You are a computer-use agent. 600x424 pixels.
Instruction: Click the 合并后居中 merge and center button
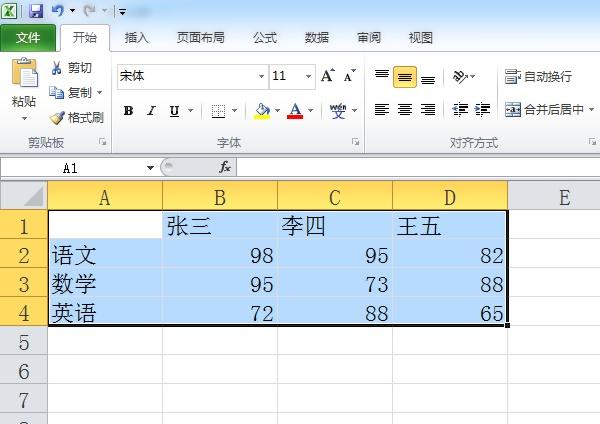[x=545, y=110]
